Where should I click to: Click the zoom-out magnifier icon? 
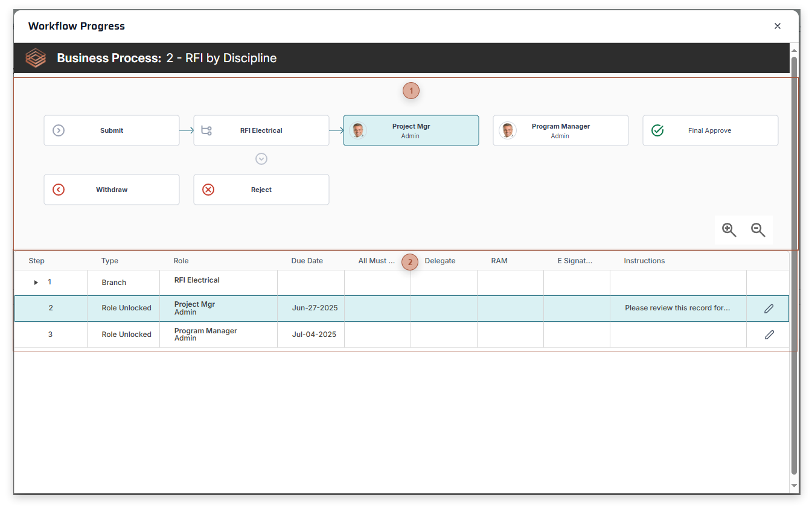click(758, 230)
